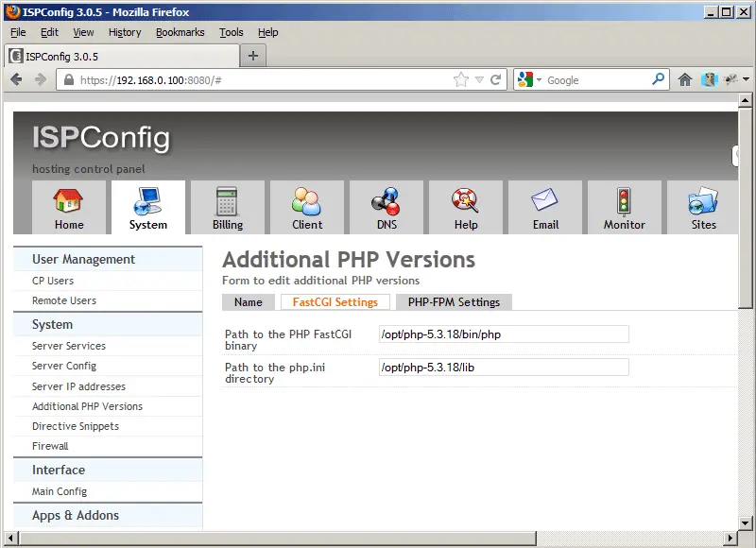The image size is (756, 548).
Task: Click the Interface section header
Action: click(108, 470)
